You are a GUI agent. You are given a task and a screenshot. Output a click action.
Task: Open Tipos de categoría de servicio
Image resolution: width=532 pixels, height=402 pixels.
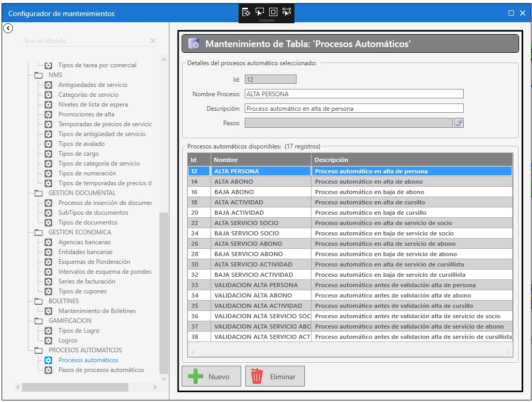pos(99,163)
